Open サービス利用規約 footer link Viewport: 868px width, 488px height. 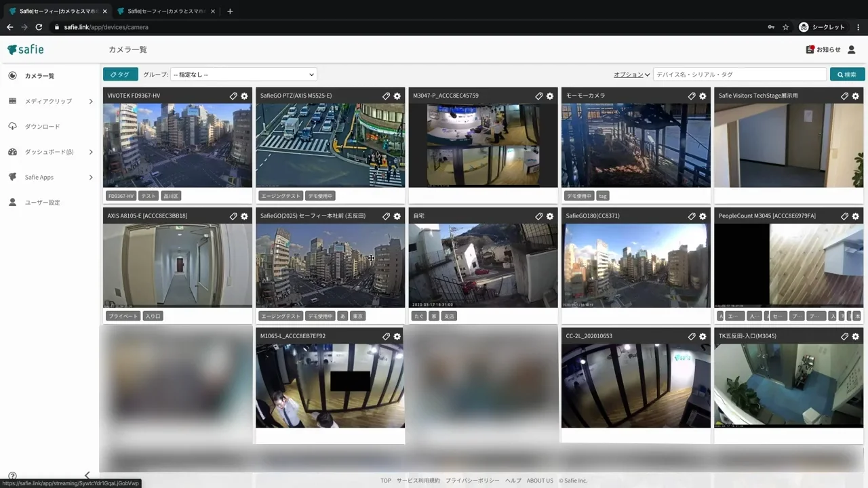[418, 481]
